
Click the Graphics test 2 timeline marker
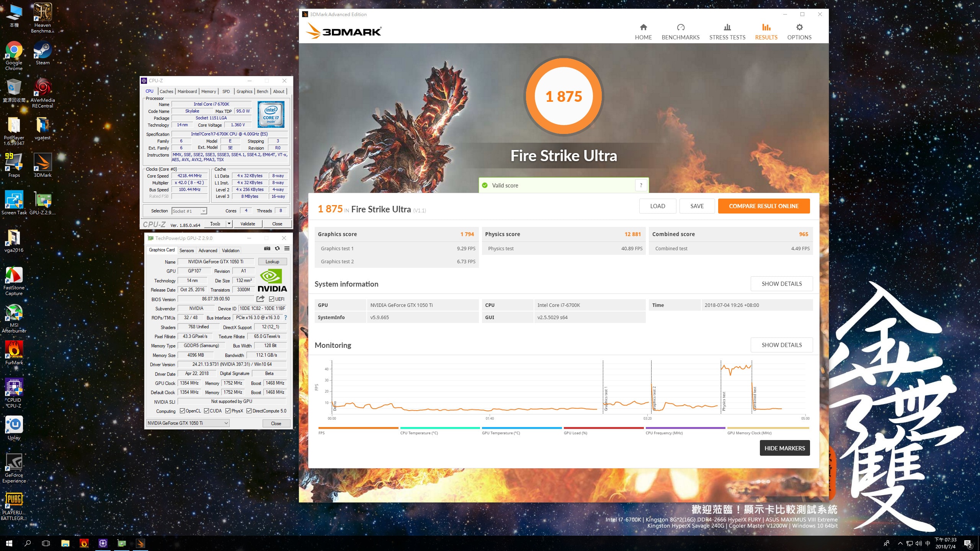coord(654,398)
